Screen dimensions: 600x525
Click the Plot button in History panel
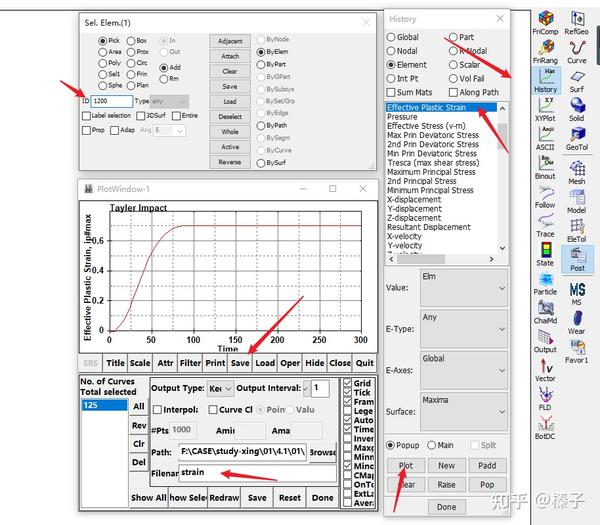[406, 465]
